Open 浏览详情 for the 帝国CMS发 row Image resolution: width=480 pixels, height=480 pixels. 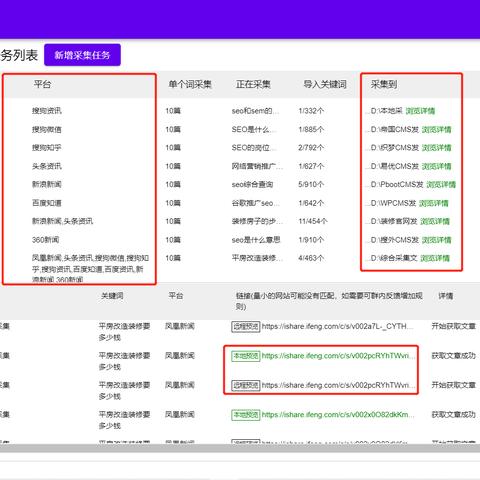click(x=436, y=129)
